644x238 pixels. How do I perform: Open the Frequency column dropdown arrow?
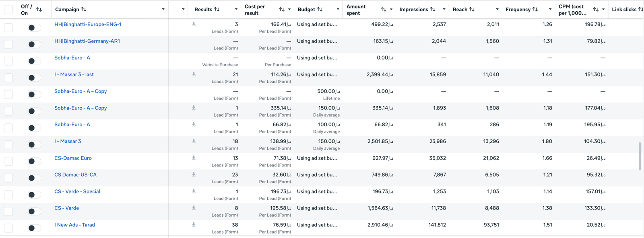pos(550,9)
